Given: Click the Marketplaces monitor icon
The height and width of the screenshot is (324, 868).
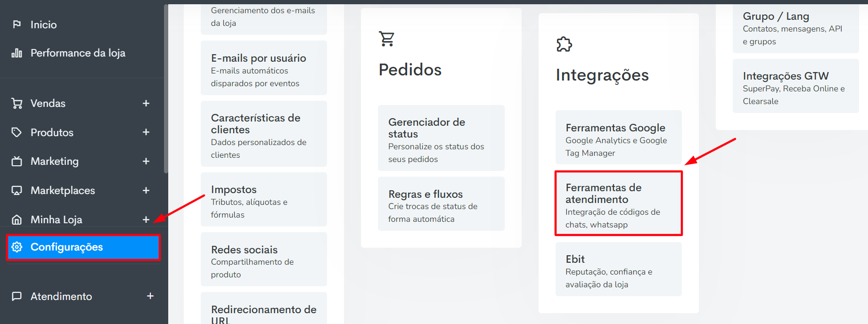Looking at the screenshot, I should [17, 190].
